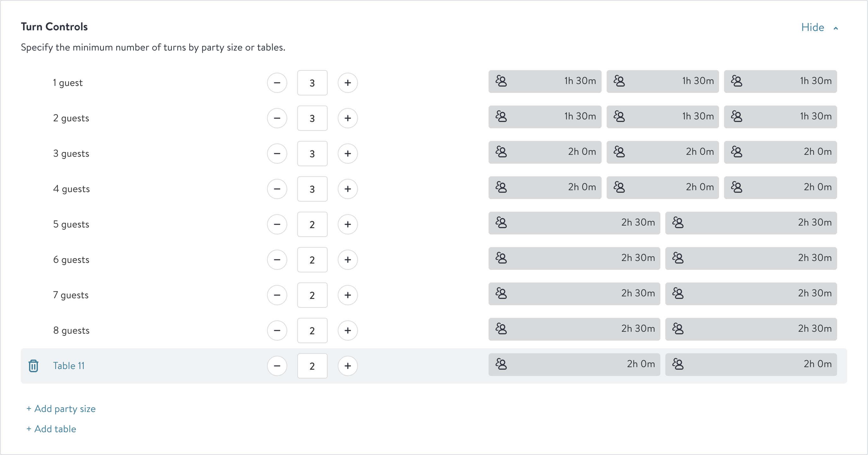Click minus button for 4 guests
Image resolution: width=868 pixels, height=455 pixels.
[277, 189]
